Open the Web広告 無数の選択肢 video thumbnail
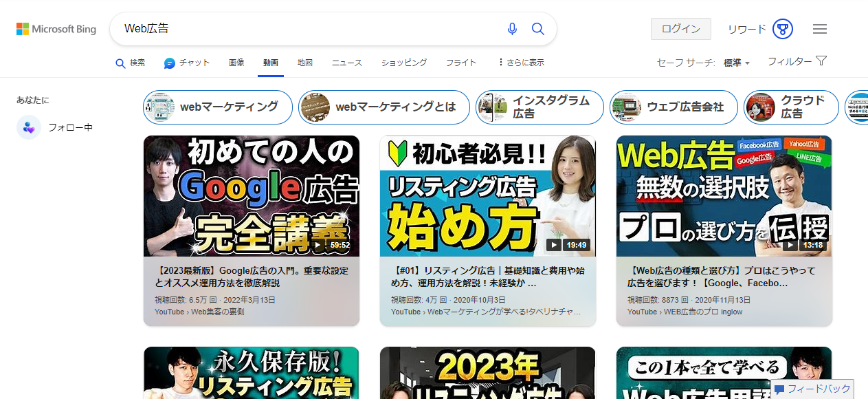The height and width of the screenshot is (399, 868). [x=724, y=196]
